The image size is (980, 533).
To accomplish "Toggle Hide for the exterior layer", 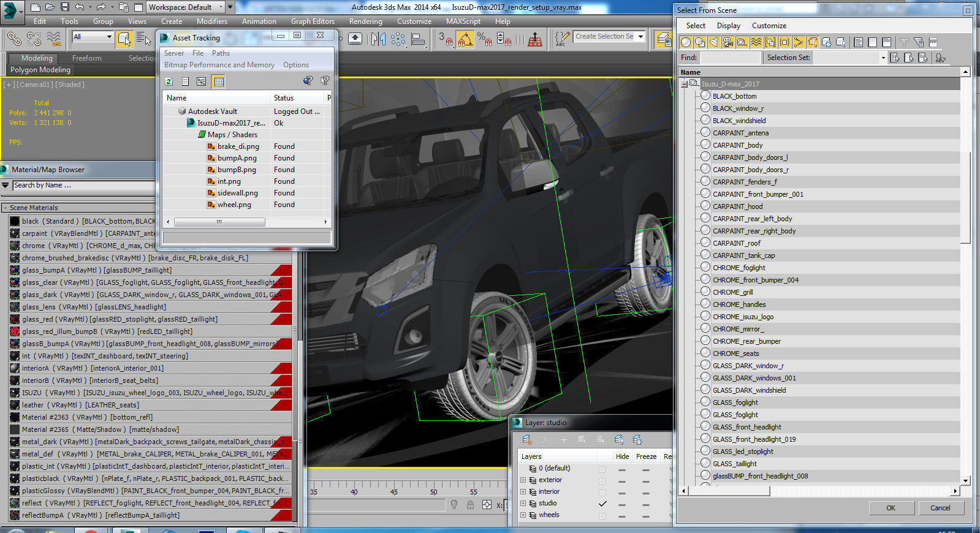I will 621,481.
